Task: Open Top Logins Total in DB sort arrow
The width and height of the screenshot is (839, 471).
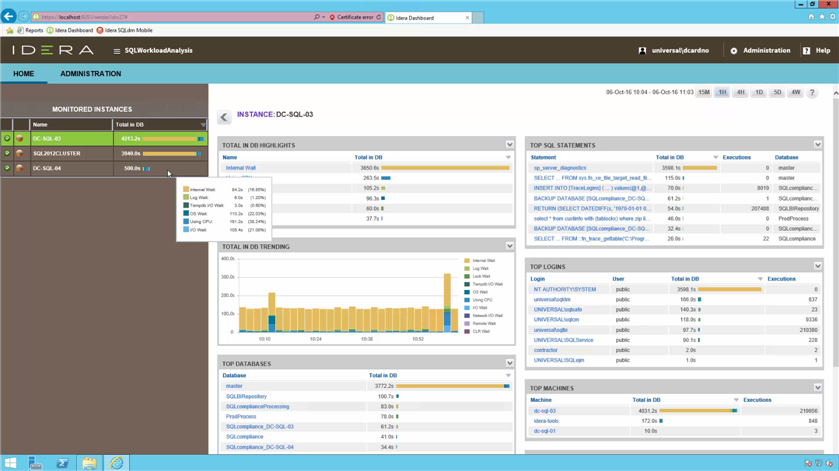Action: [760, 279]
